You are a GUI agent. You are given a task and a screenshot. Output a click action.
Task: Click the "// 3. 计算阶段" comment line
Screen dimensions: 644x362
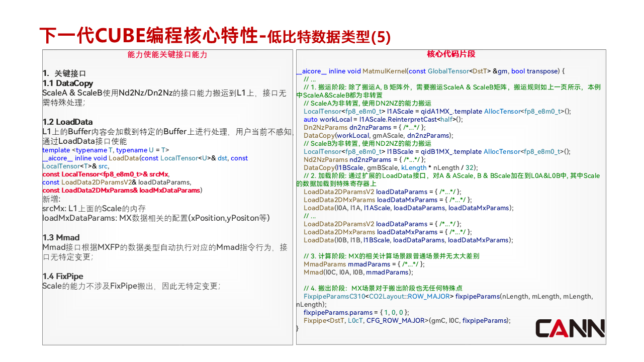point(392,256)
